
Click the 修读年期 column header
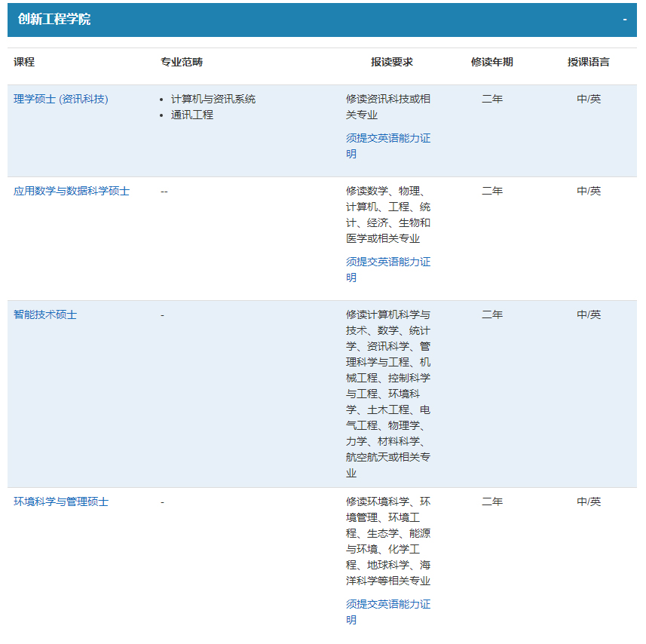(492, 62)
